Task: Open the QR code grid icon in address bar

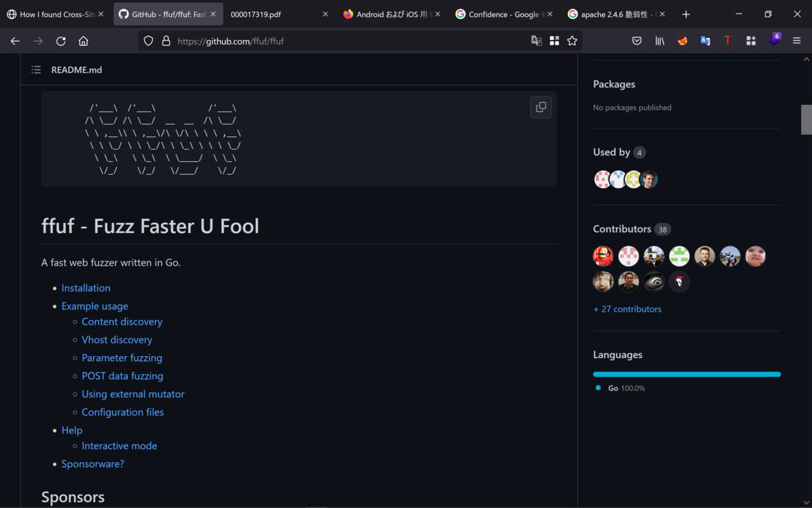Action: tap(554, 41)
